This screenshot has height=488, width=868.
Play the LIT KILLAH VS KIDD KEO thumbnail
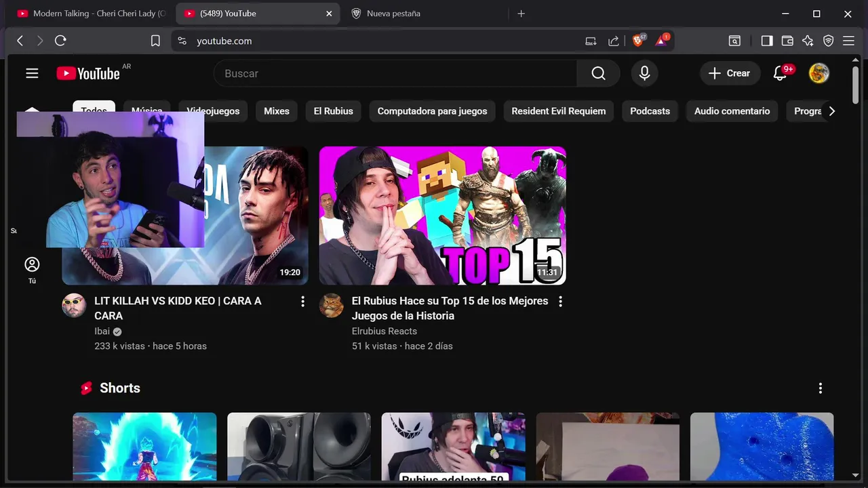256,216
